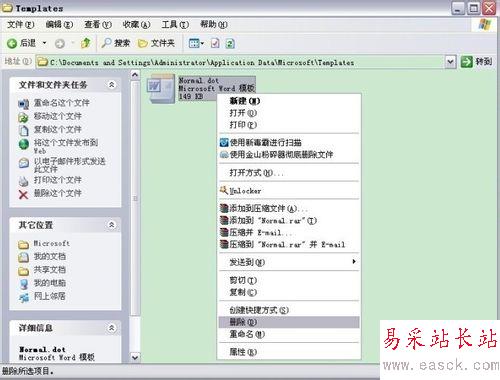500x380 pixels.
Task: Open 我的电脑 in other places
Action: 50,283
